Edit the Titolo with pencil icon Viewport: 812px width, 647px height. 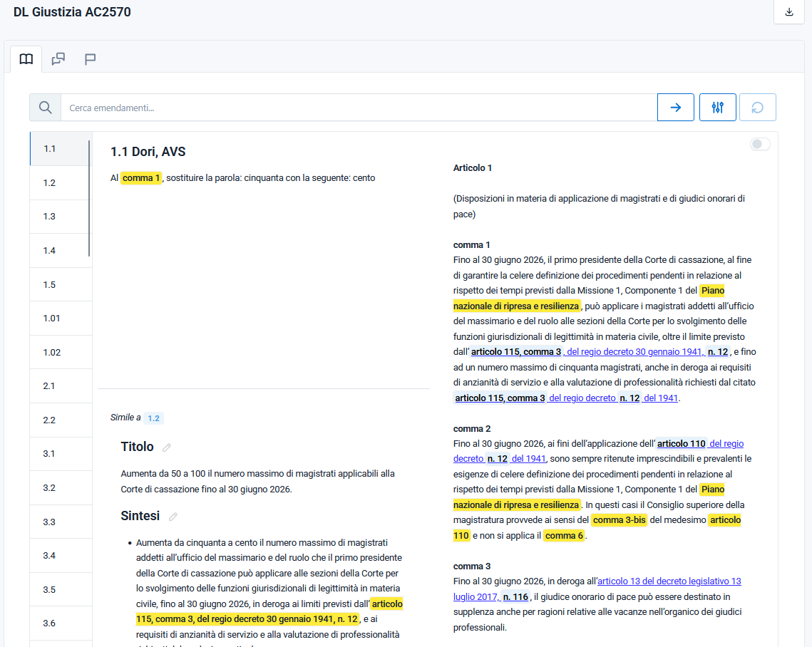[167, 447]
